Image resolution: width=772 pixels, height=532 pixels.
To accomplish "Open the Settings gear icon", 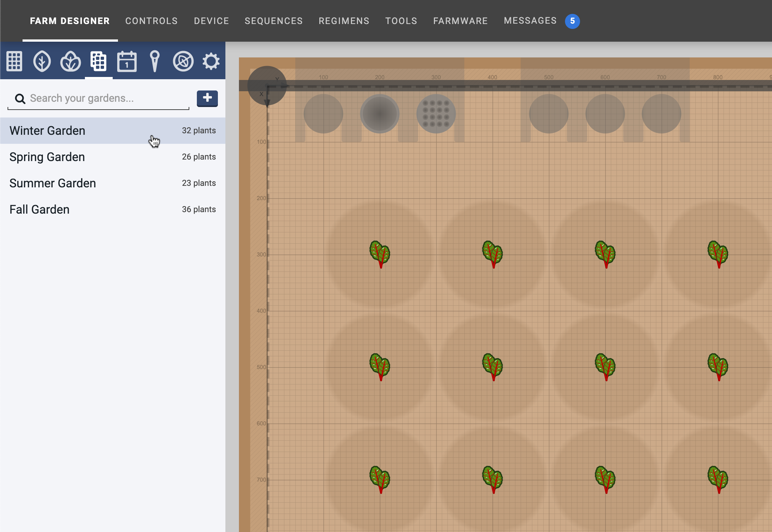I will [211, 61].
